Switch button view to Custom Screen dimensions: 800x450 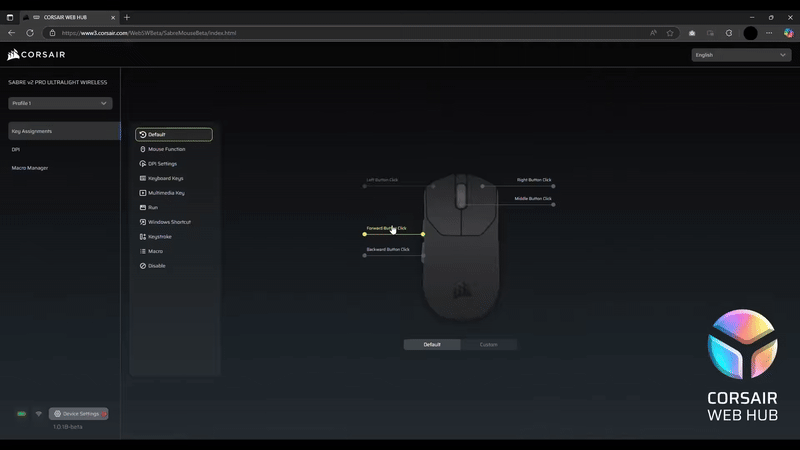click(x=488, y=344)
